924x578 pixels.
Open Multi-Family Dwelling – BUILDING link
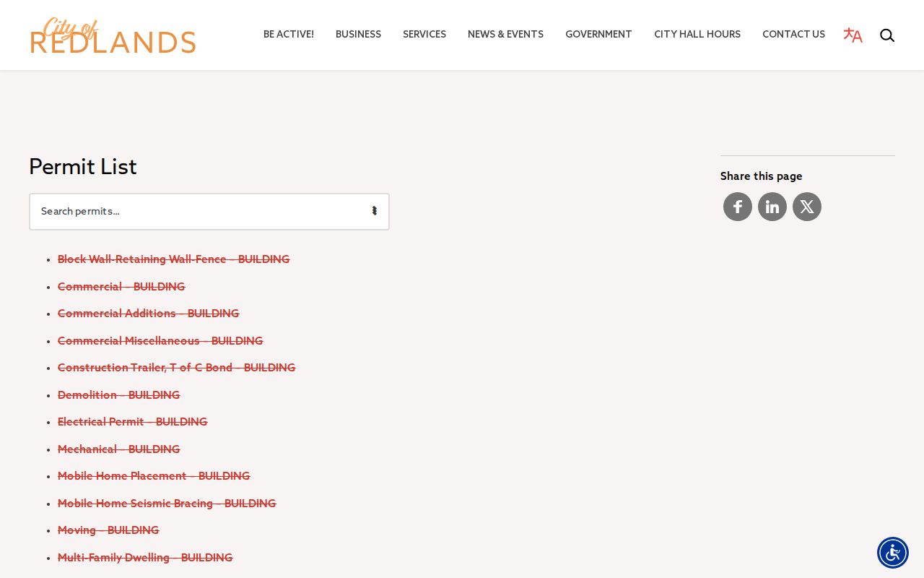[x=145, y=558]
